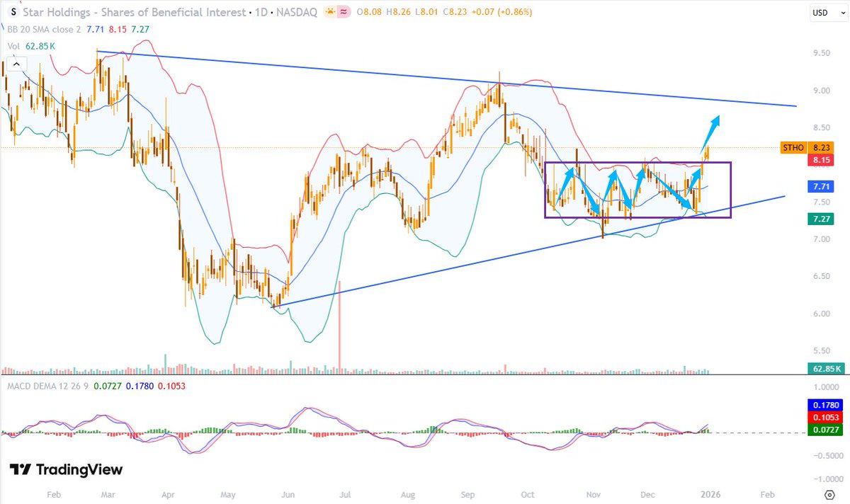The width and height of the screenshot is (850, 504).
Task: Click the high value H8.26
Action: tap(399, 12)
